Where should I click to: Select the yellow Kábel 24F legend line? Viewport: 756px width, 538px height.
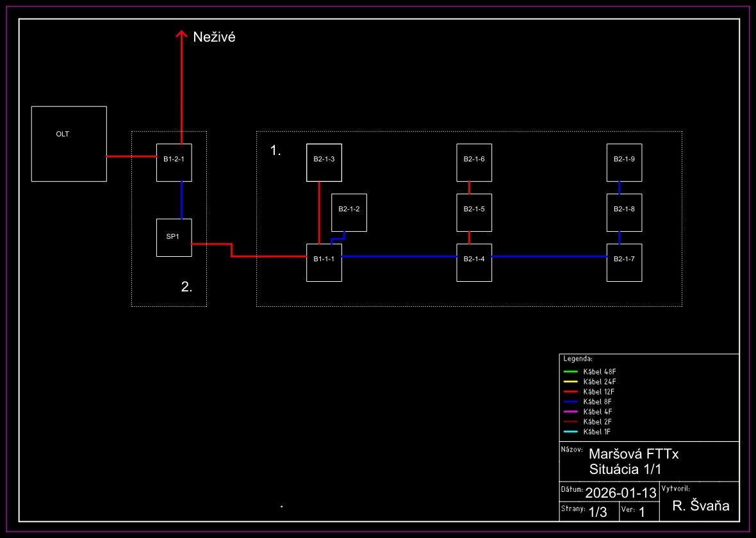(570, 382)
